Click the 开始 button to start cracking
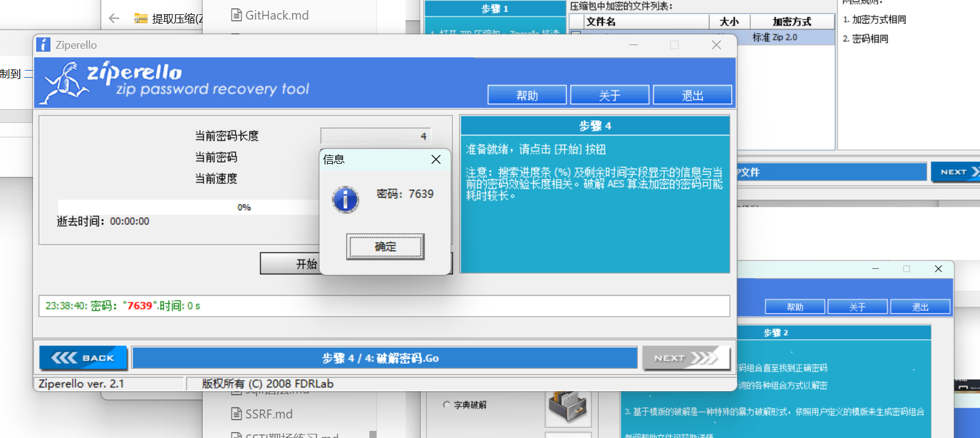Viewport: 980px width, 438px height. point(291,264)
